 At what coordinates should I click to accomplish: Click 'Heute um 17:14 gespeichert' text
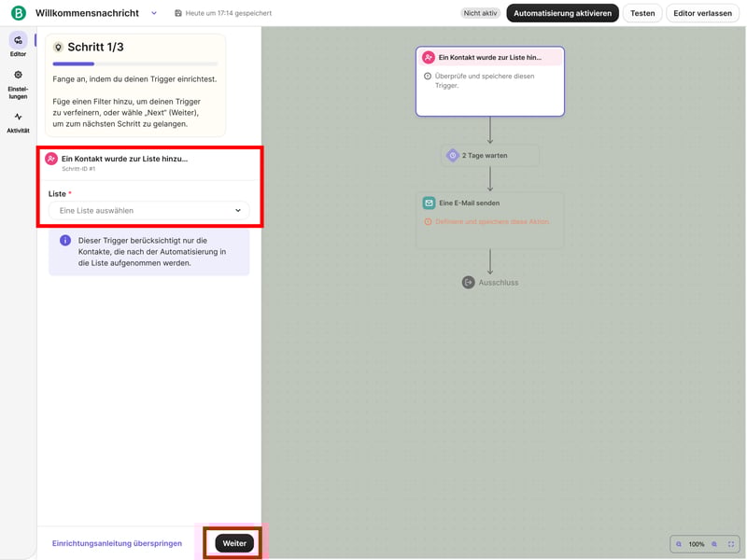[x=228, y=13]
